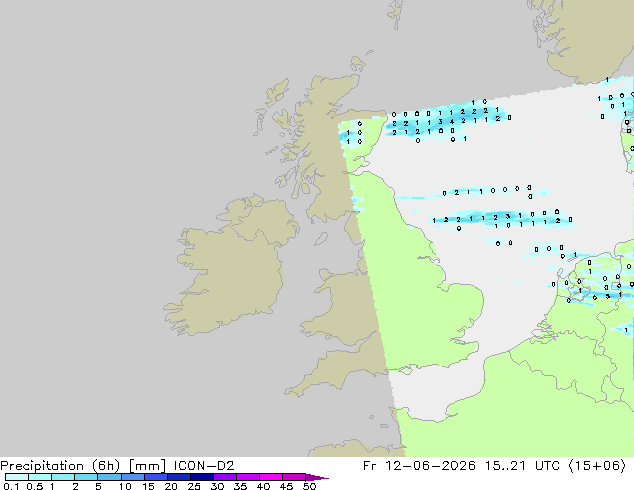Click the date '12-06-2026' text
The height and width of the screenshot is (490, 634).
pos(430,466)
